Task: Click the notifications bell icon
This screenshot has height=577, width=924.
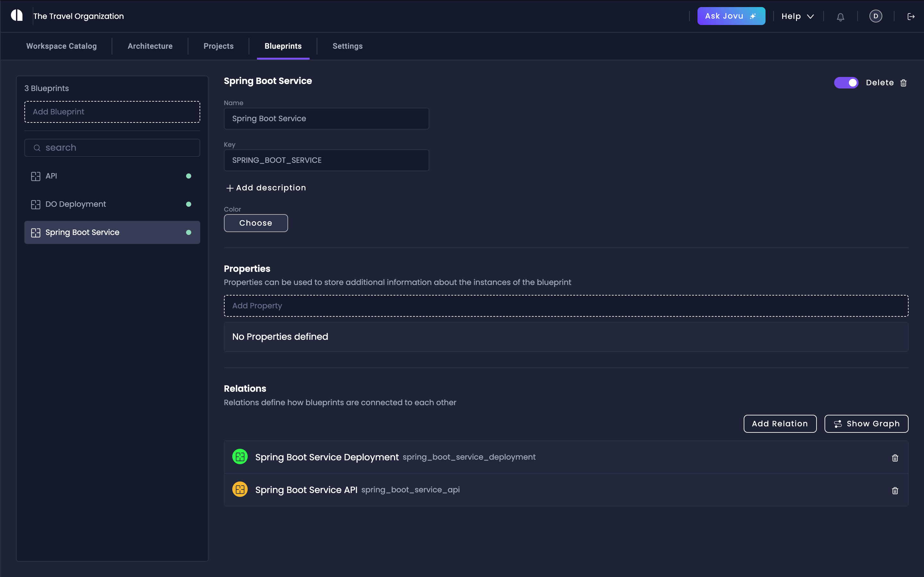Action: point(840,16)
